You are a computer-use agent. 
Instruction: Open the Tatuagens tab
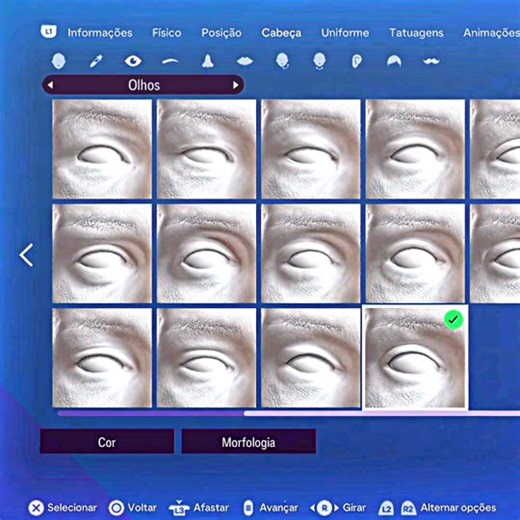coord(416,33)
